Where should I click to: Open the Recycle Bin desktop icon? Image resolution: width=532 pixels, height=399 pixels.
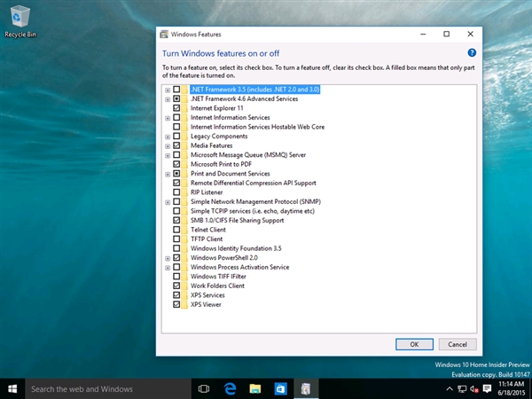pos(20,22)
